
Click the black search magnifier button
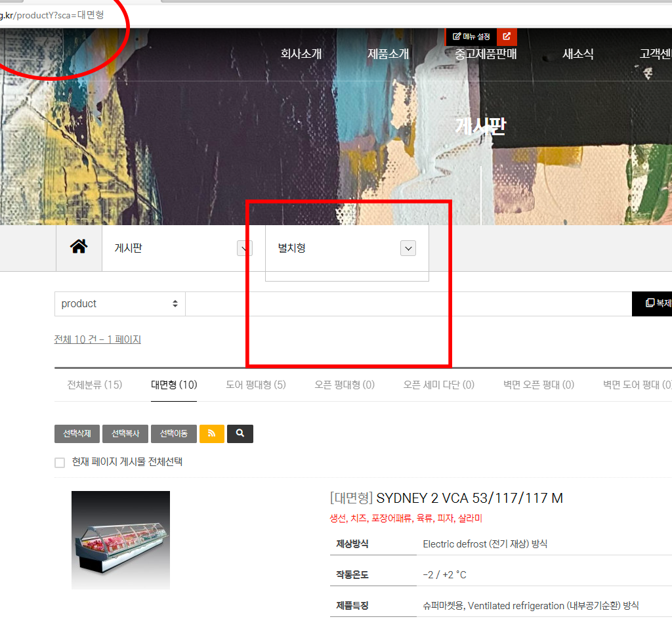[240, 433]
